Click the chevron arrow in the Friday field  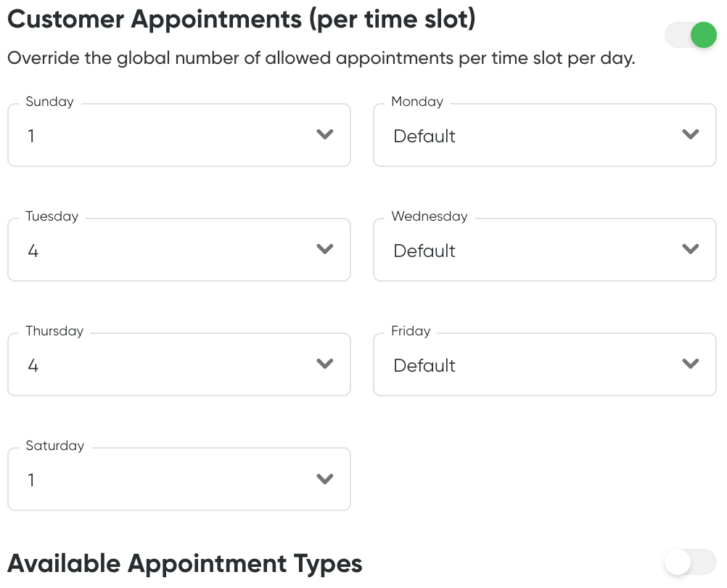point(691,364)
